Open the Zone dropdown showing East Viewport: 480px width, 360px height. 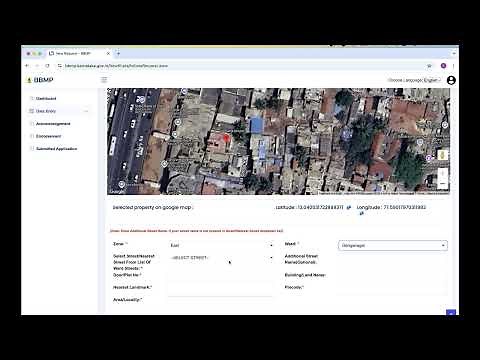coord(221,245)
